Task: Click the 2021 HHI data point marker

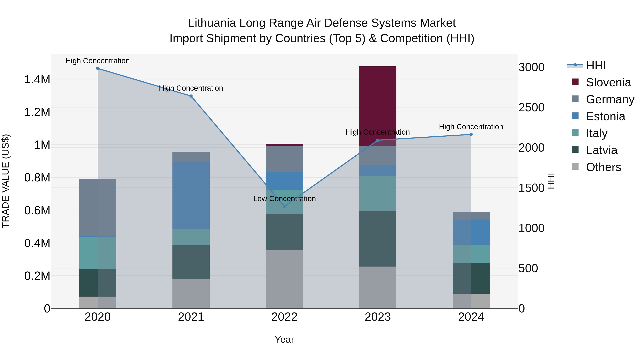Action: pos(191,96)
